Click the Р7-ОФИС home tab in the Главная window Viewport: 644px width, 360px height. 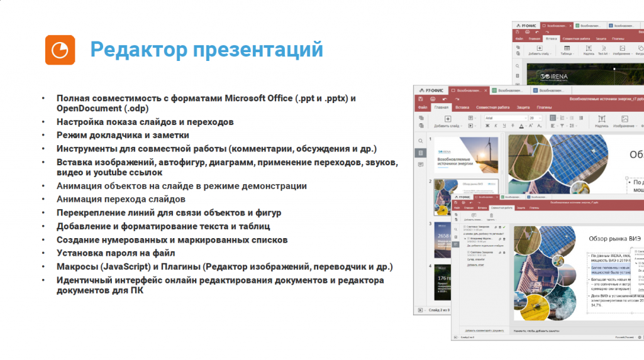[431, 90]
